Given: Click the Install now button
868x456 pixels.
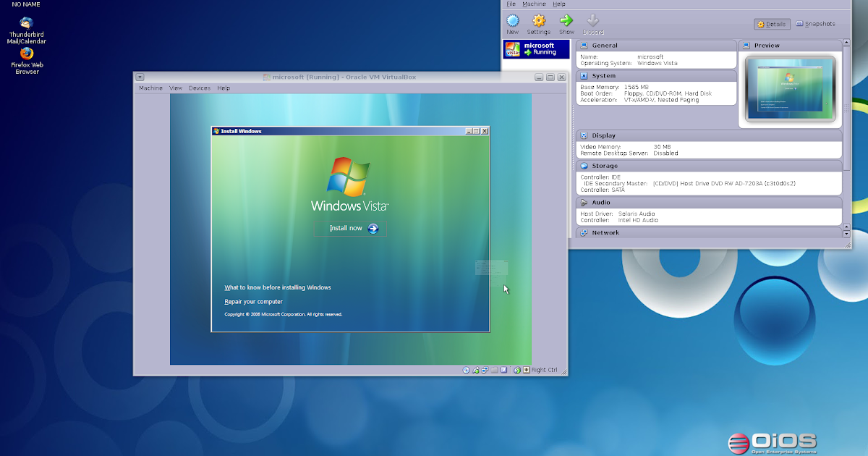Looking at the screenshot, I should pos(350,229).
